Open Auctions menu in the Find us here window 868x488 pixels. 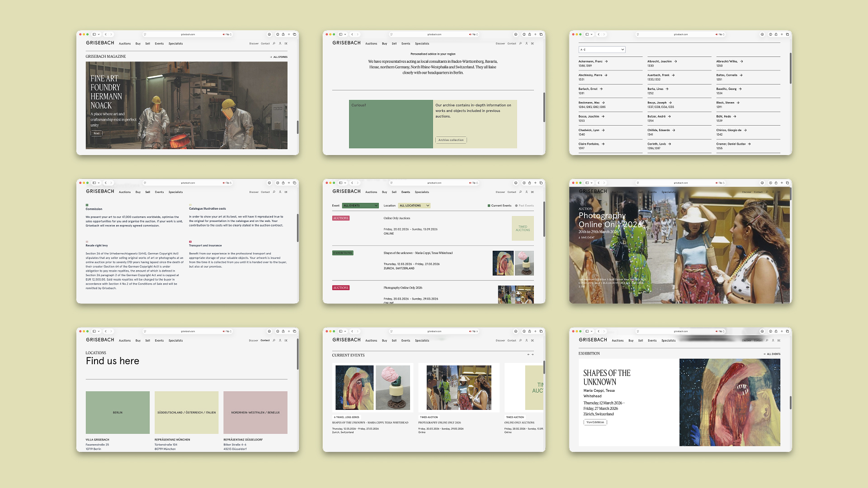click(125, 341)
